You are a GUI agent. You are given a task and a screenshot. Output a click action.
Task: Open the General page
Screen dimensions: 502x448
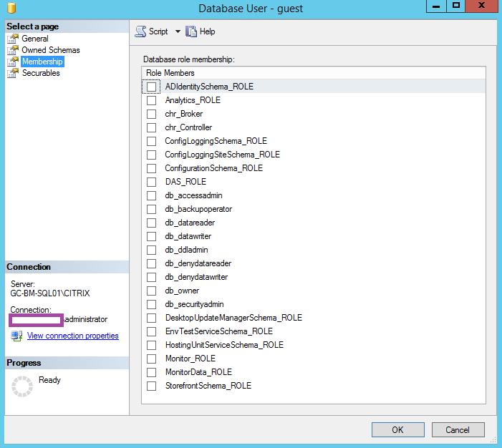tap(35, 39)
